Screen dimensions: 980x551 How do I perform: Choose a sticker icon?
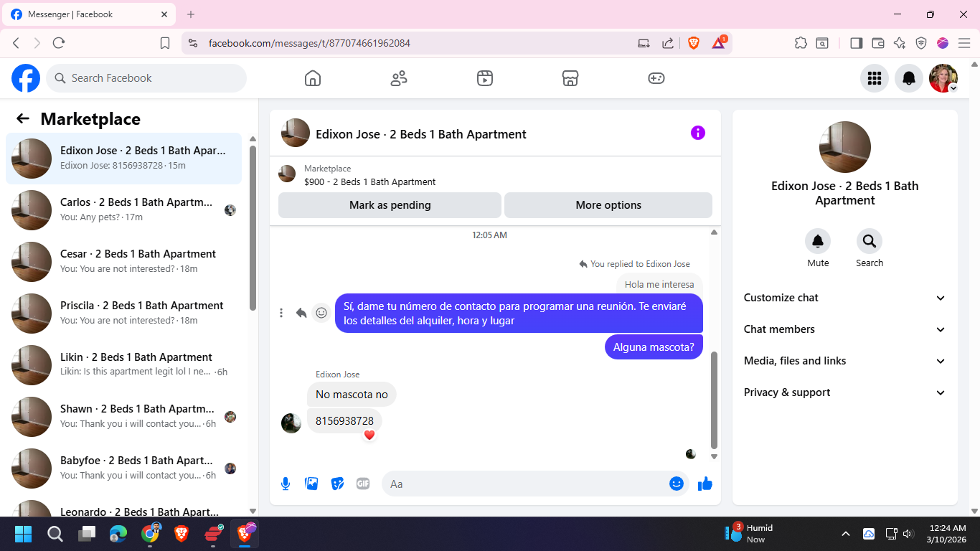[337, 484]
